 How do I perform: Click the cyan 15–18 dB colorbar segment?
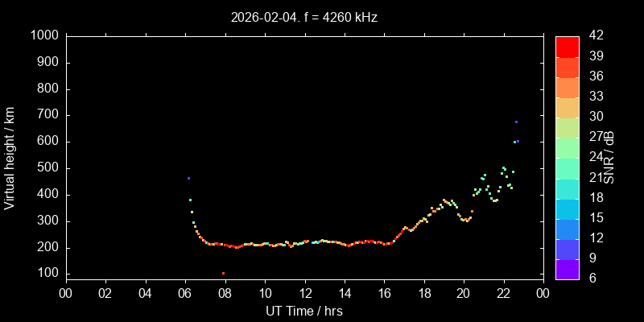pos(567,208)
